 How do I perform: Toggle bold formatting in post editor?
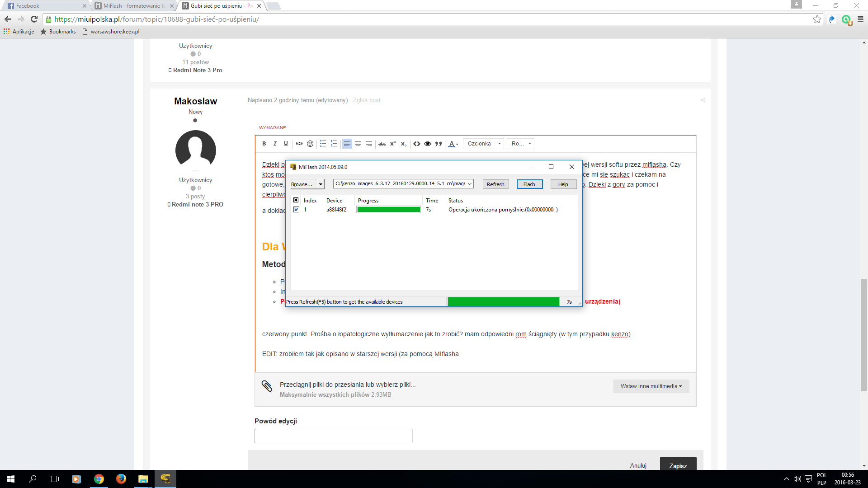point(264,144)
